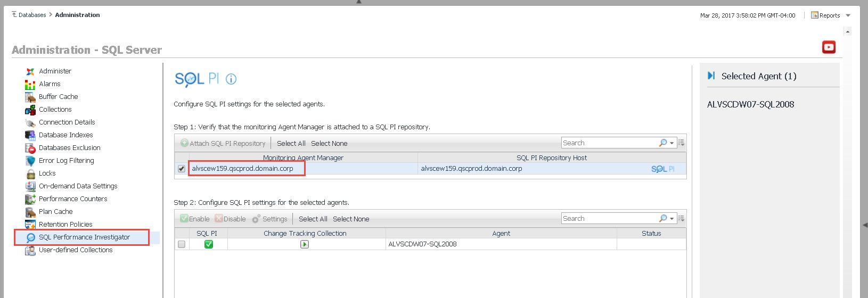This screenshot has width=868, height=298.
Task: Click Select None in Step 1 toolbar
Action: [x=329, y=144]
